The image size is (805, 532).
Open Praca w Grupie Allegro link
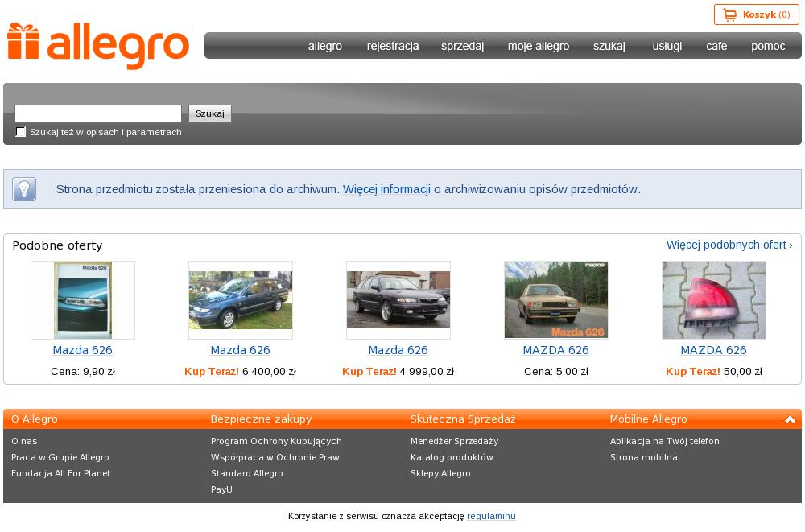coord(60,457)
